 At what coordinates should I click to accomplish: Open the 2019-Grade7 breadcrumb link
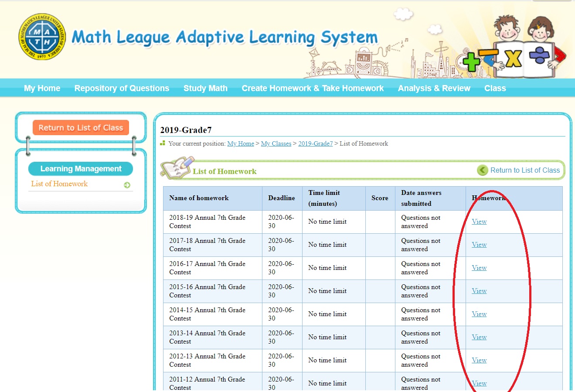315,143
